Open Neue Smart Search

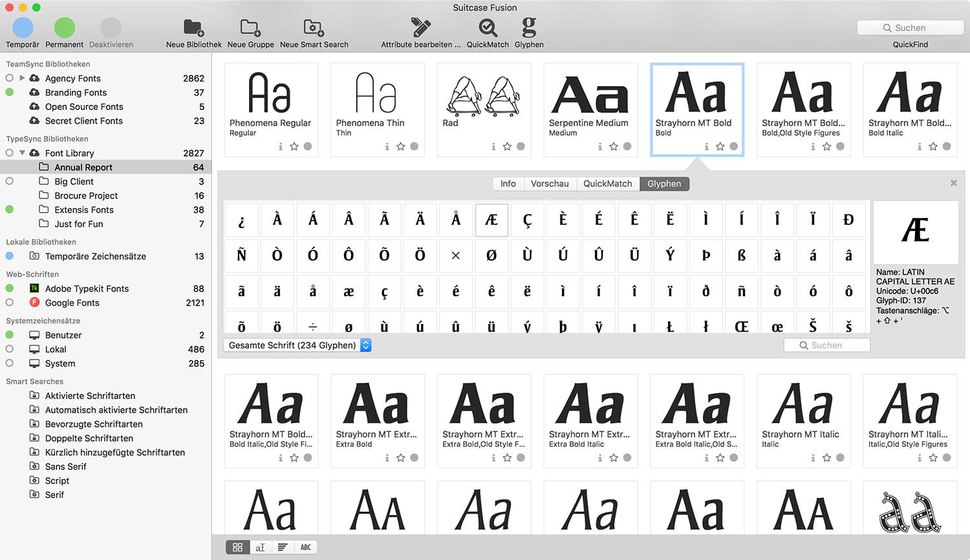pos(314,28)
